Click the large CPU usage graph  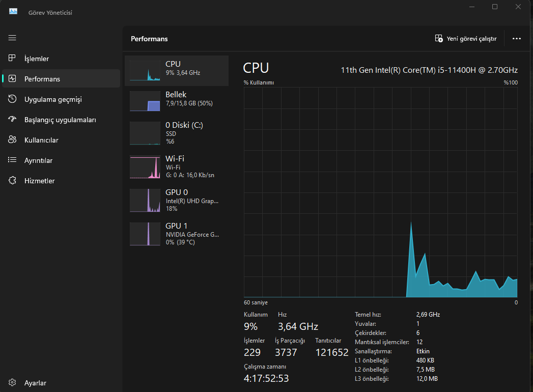tap(381, 192)
